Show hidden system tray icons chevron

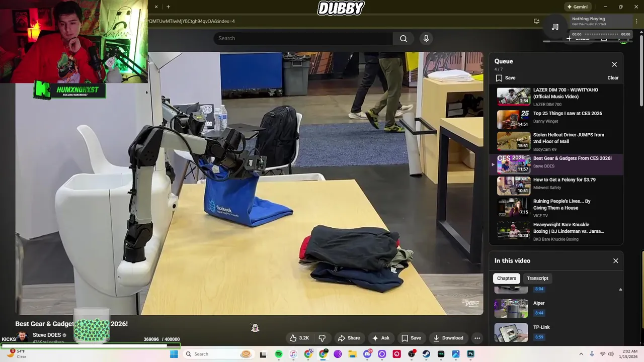[581, 354]
